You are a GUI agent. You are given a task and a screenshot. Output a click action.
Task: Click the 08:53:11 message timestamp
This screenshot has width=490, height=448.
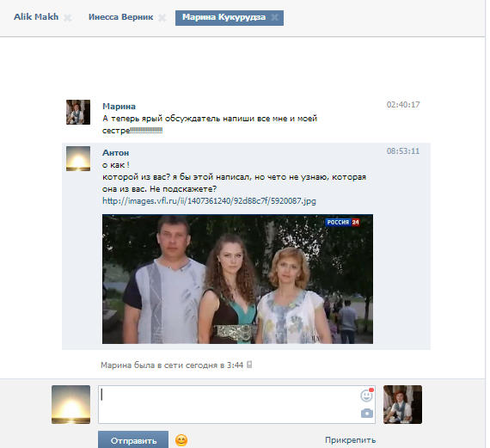[x=403, y=151]
